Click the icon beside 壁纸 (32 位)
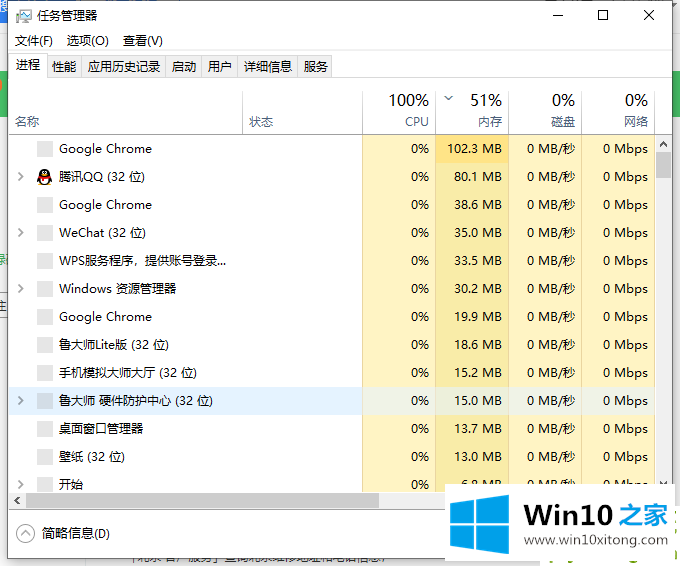This screenshot has width=680, height=566. pyautogui.click(x=45, y=457)
